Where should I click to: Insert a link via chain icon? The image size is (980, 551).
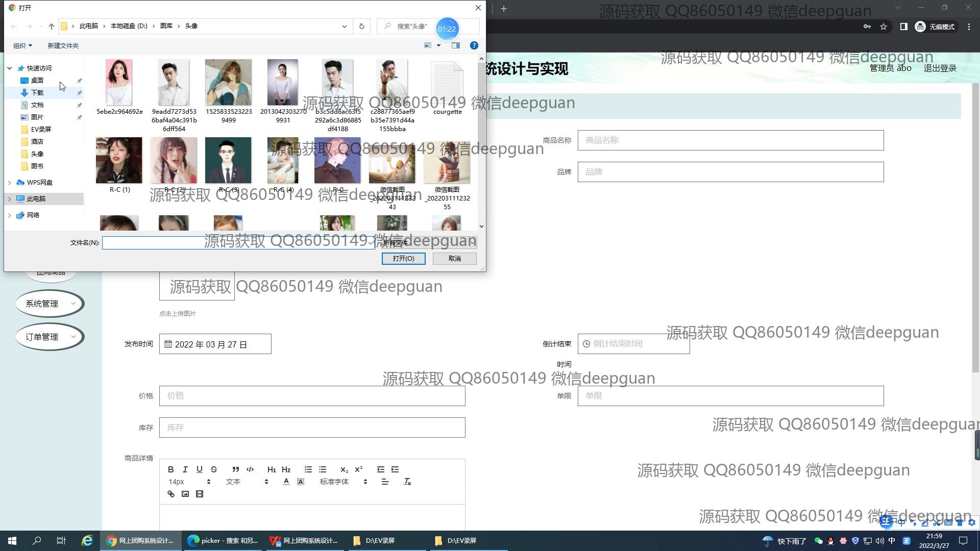[171, 494]
